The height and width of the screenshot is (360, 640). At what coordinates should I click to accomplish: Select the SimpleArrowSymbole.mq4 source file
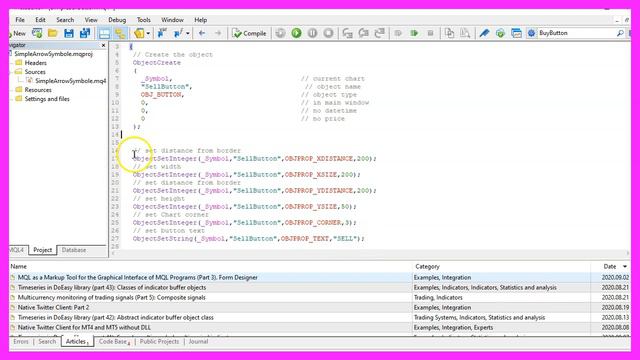[70, 81]
